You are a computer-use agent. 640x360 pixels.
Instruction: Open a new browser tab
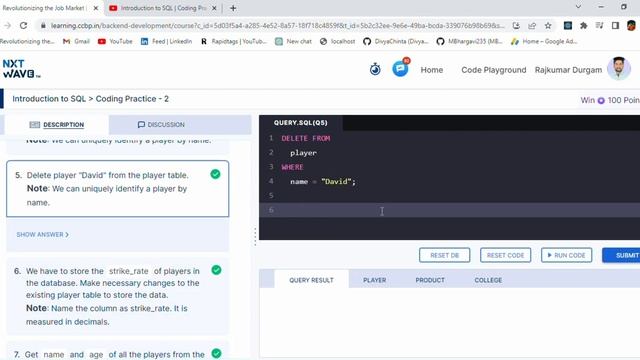(x=233, y=8)
